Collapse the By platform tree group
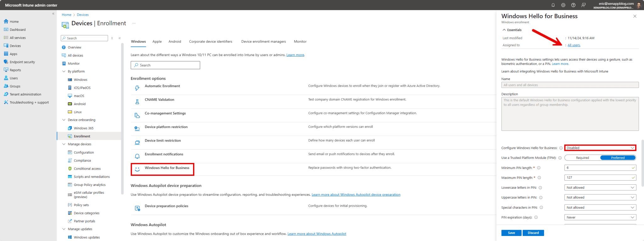The width and height of the screenshot is (644, 241). click(x=64, y=71)
